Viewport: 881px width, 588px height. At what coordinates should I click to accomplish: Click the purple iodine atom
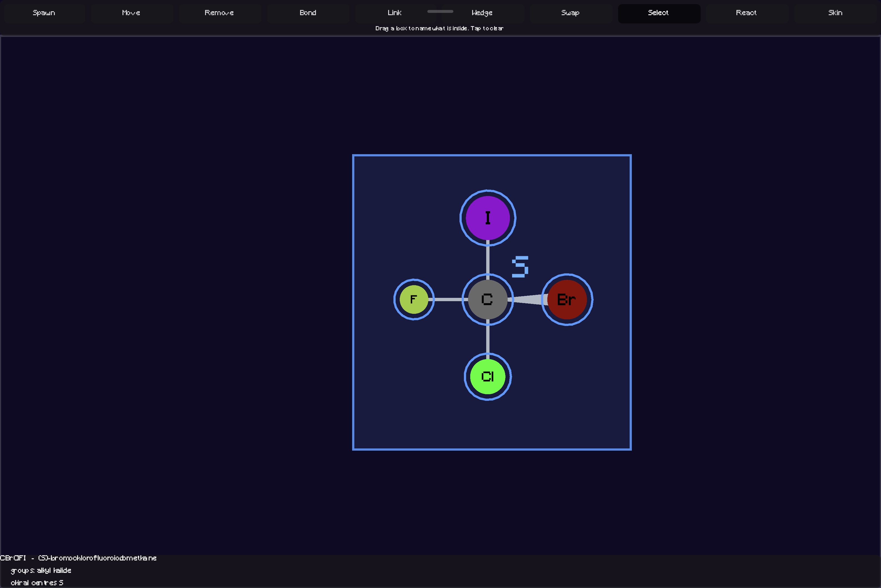pos(488,218)
